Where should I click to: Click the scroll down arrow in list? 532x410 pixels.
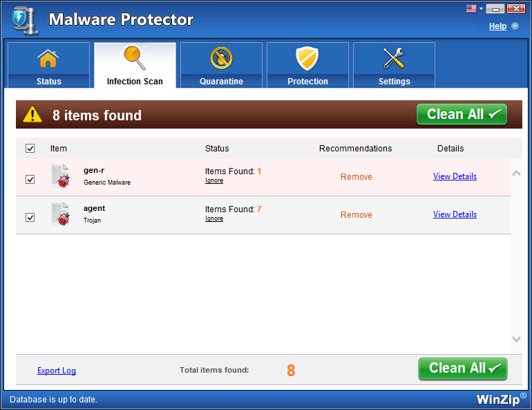(516, 339)
